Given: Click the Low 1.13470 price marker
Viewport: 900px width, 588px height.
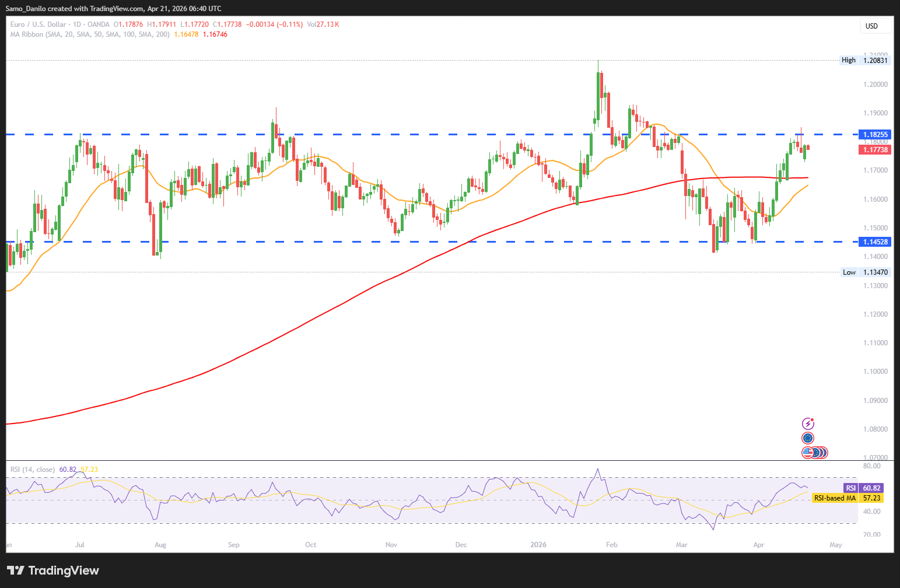Looking at the screenshot, I should [x=866, y=272].
